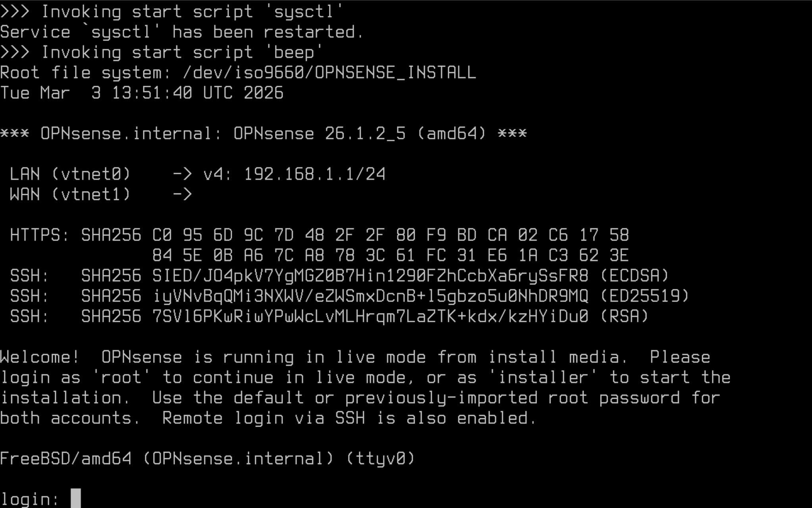
Task: Select the /dev/iso9660/OPNSENSE_INSTALL root path
Action: tap(329, 73)
